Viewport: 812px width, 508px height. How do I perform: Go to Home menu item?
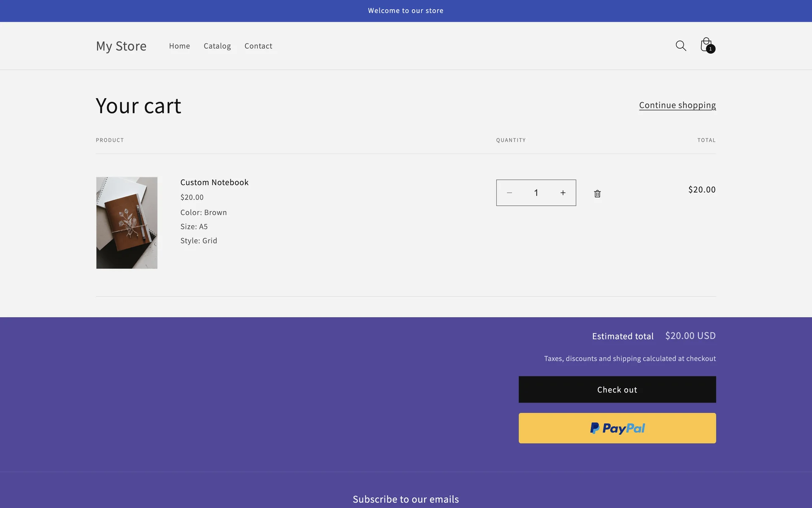coord(179,46)
